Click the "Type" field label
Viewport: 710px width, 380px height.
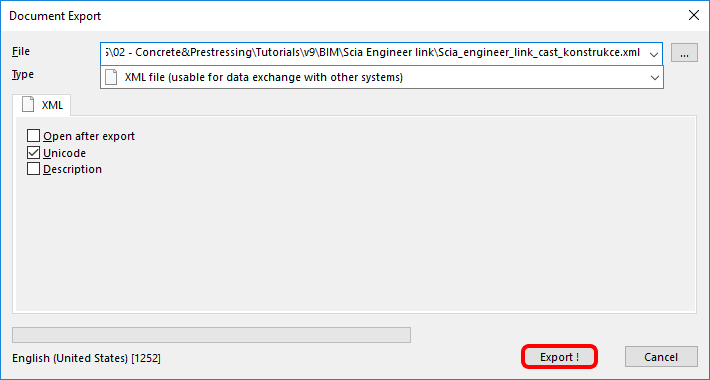click(x=23, y=75)
